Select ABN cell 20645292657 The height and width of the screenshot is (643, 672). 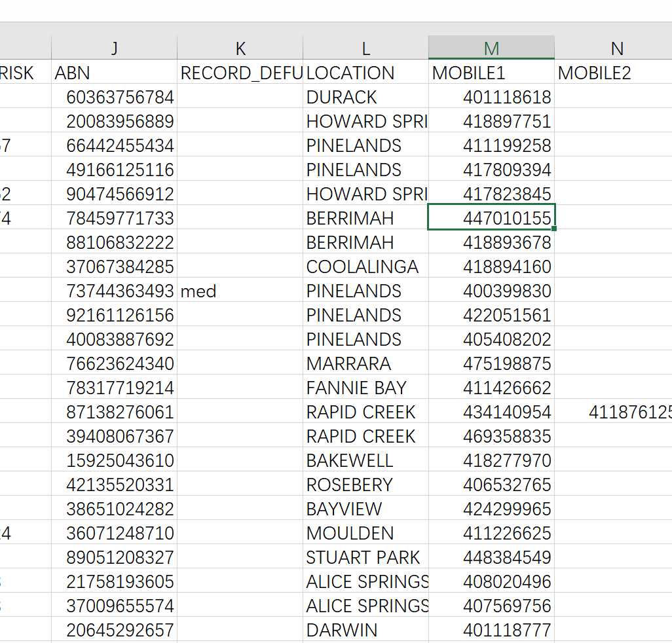[114, 629]
